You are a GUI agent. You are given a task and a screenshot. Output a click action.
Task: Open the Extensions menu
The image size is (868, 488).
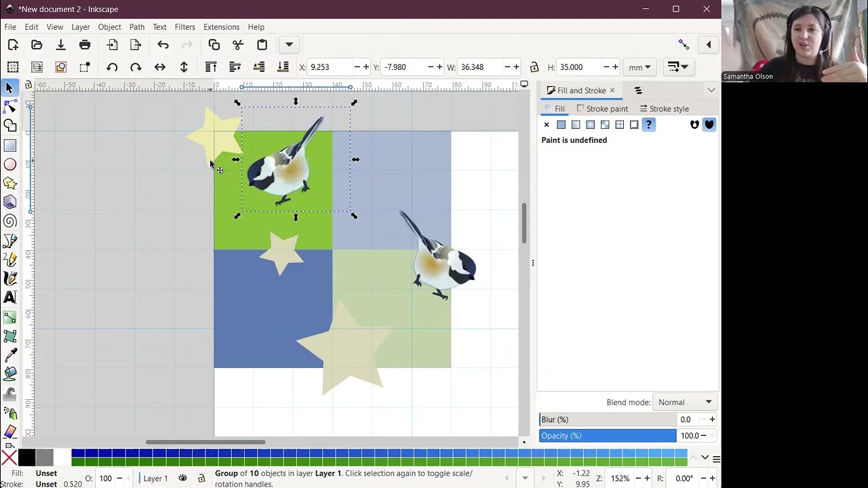point(221,27)
